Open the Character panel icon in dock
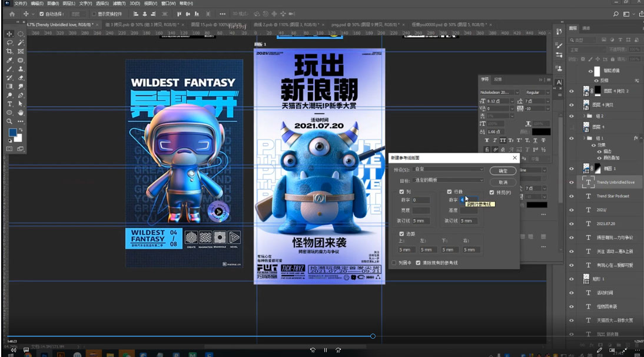The width and height of the screenshot is (644, 357). [x=559, y=82]
